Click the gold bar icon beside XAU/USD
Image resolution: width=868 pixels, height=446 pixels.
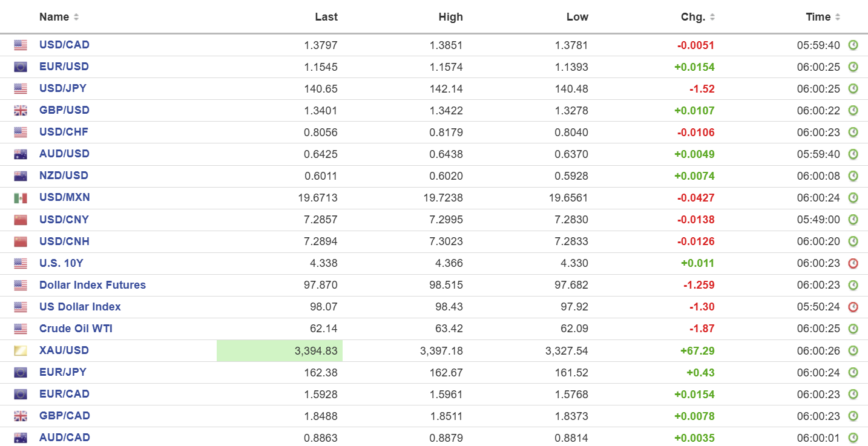click(21, 351)
